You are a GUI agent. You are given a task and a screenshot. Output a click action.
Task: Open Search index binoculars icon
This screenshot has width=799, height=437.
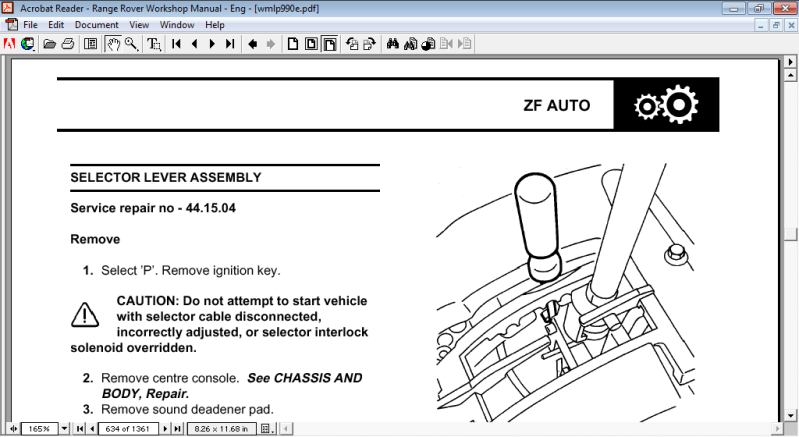(x=410, y=44)
